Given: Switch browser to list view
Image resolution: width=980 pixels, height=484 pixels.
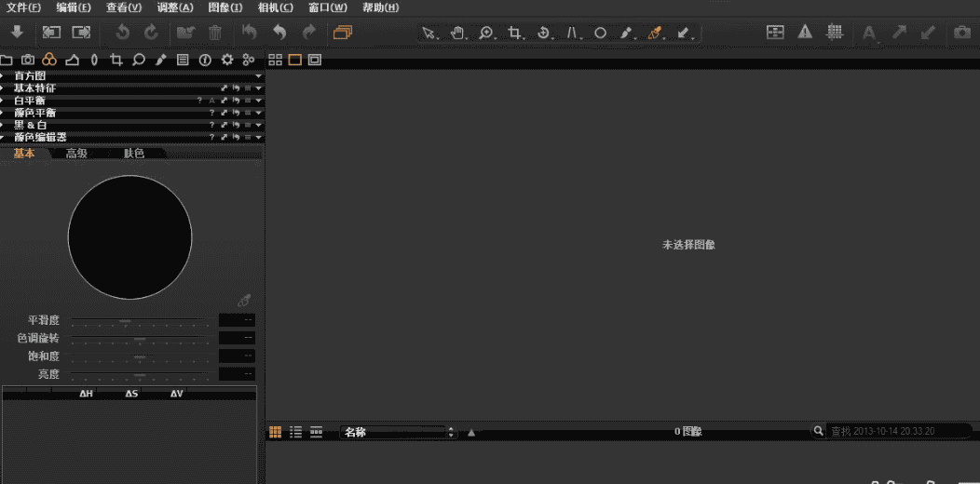Looking at the screenshot, I should click(x=296, y=432).
